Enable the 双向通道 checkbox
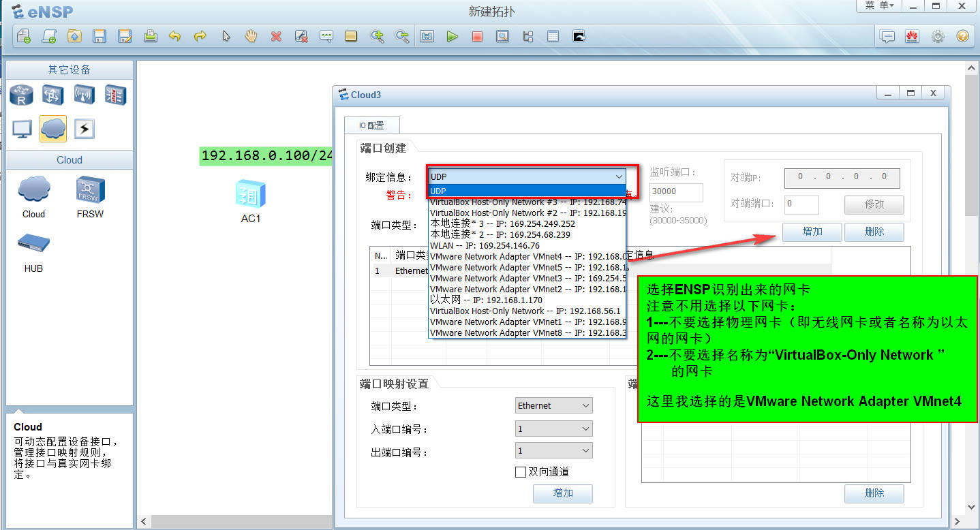 521,472
